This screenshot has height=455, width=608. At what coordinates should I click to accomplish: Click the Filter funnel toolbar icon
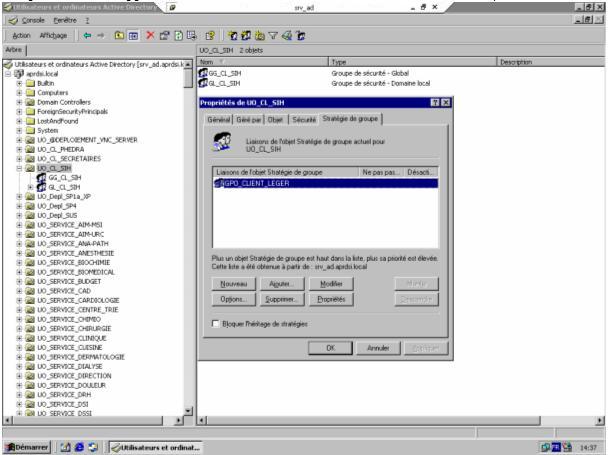click(273, 36)
